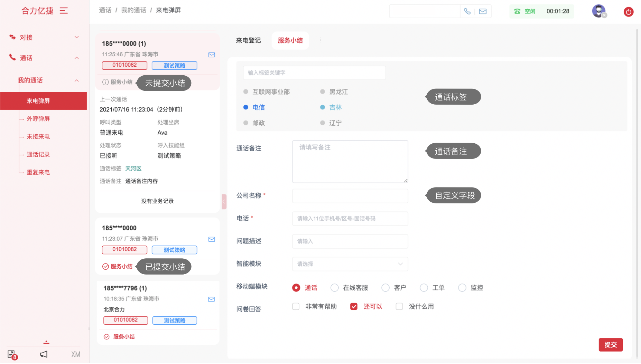Select the 电信 blue call tag
641x364 pixels.
[258, 107]
